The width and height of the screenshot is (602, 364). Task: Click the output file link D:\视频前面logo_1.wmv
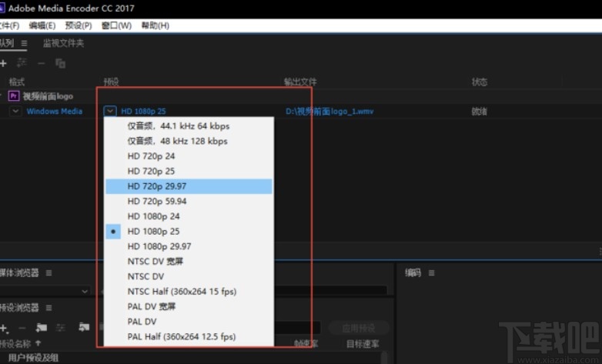(329, 112)
